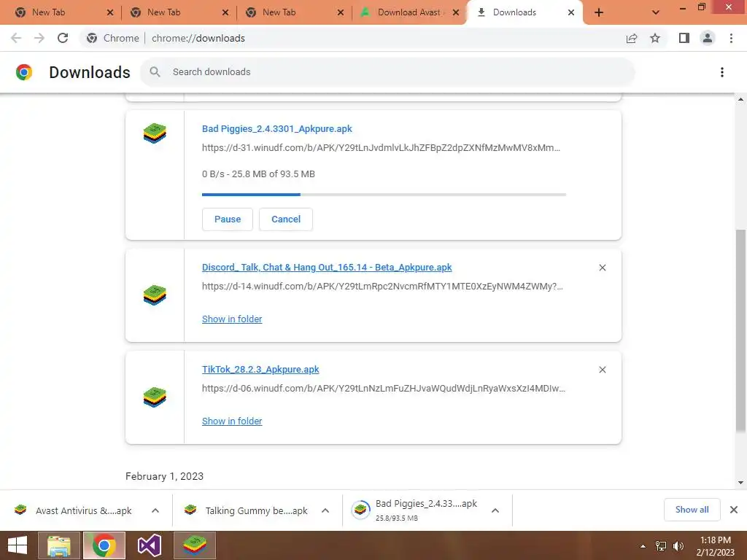Screen dimensions: 747x560
Task: Open the taskbar clock showing 1:18 PM
Action: 716,546
